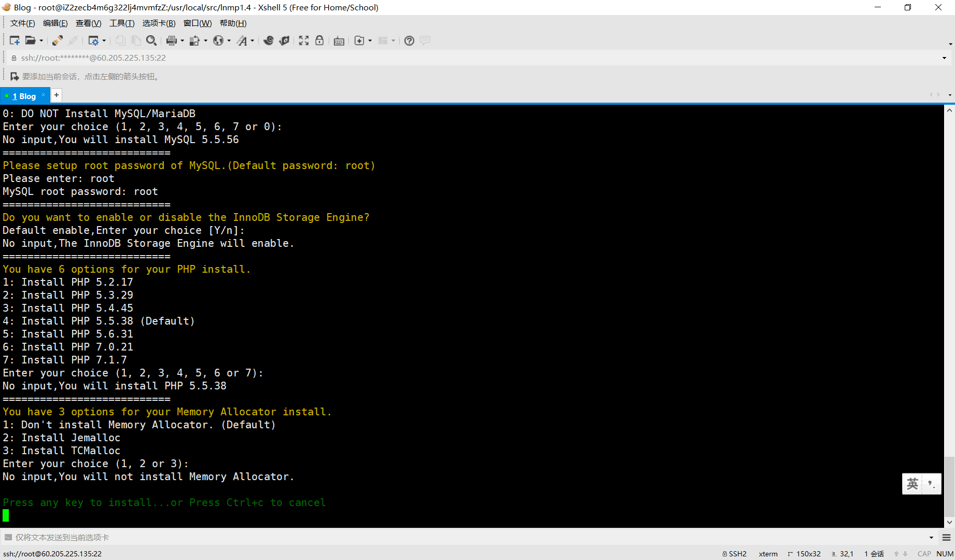The height and width of the screenshot is (560, 955).
Task: Click the 1 会话 session count
Action: (874, 554)
